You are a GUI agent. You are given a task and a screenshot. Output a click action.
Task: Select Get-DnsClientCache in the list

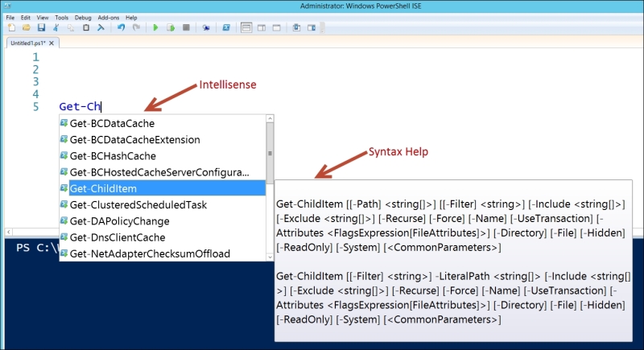pyautogui.click(x=163, y=237)
